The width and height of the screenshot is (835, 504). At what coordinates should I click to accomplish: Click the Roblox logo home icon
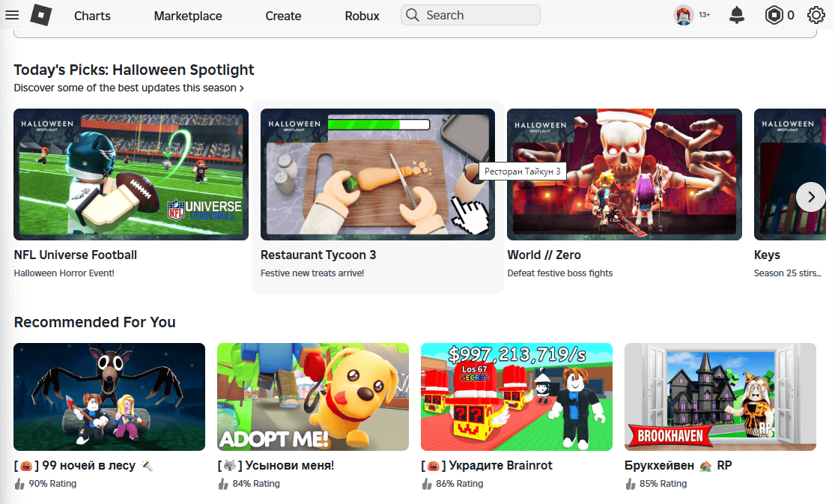[41, 15]
